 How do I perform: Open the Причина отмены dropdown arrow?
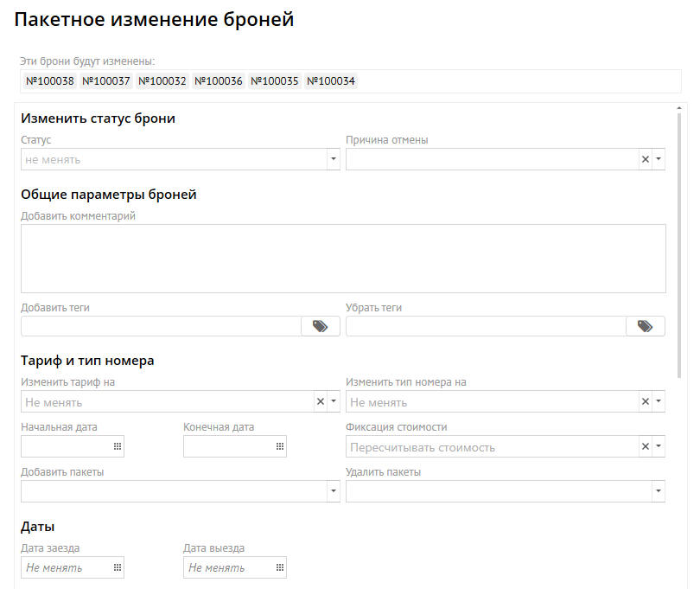click(x=659, y=159)
